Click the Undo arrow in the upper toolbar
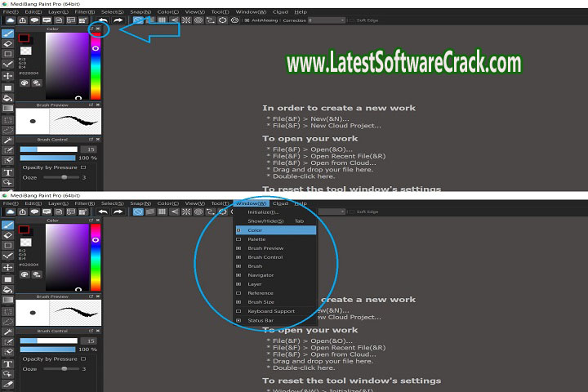The image size is (588, 392). click(103, 20)
